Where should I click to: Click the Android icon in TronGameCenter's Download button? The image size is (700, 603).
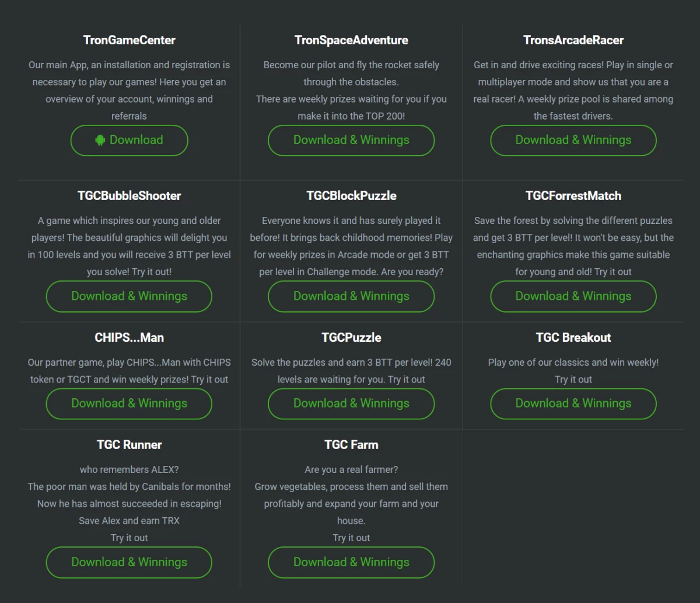(x=100, y=140)
